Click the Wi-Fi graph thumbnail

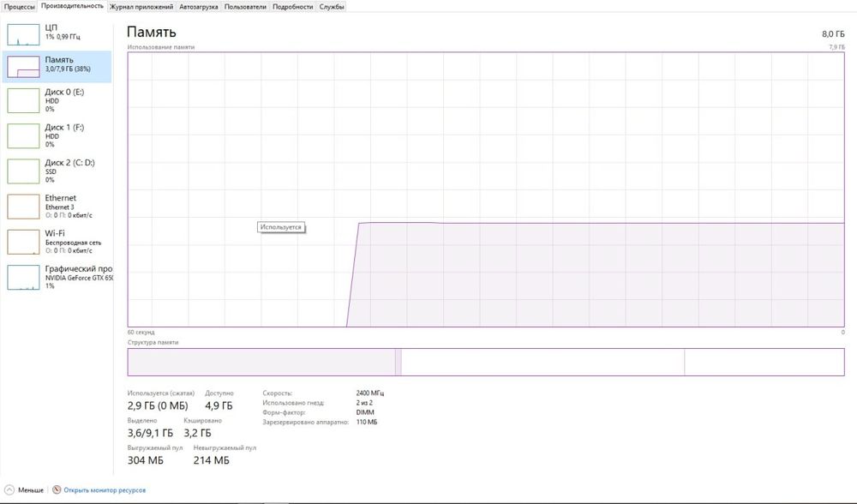pyautogui.click(x=23, y=242)
